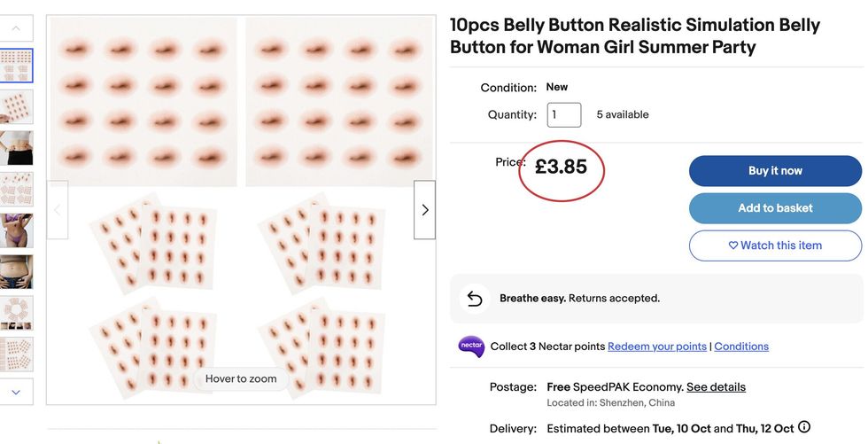
Task: Open postage See details link
Action: pos(716,387)
